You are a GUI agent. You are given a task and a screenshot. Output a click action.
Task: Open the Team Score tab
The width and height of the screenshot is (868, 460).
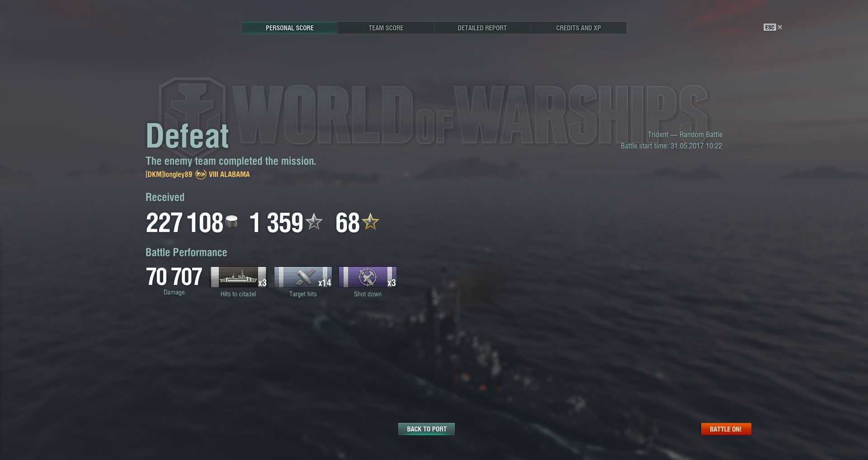[386, 28]
